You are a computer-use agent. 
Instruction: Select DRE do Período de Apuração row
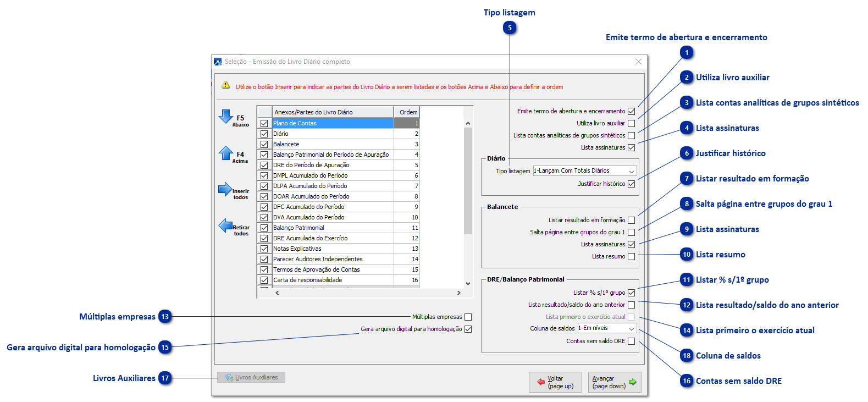338,165
